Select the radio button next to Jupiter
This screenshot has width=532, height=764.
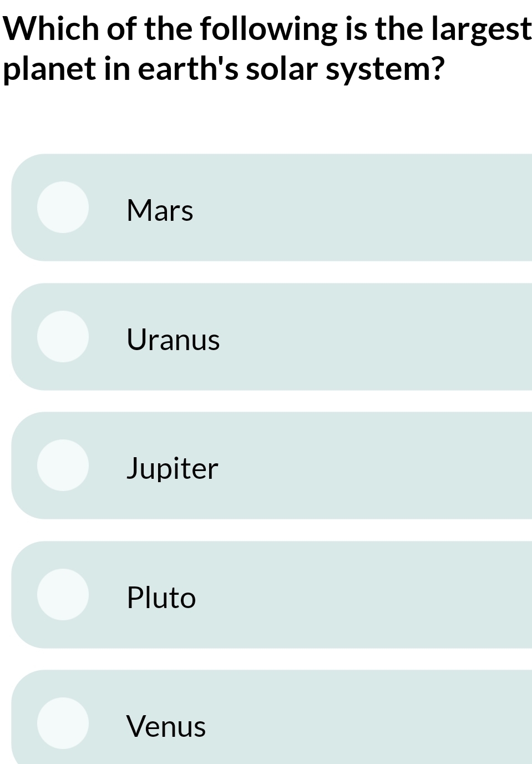point(62,466)
